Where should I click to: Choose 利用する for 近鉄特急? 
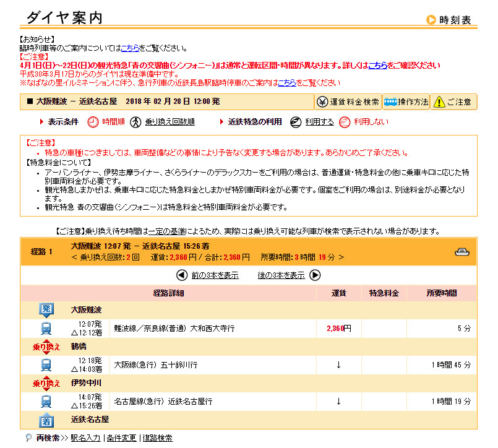(x=319, y=122)
